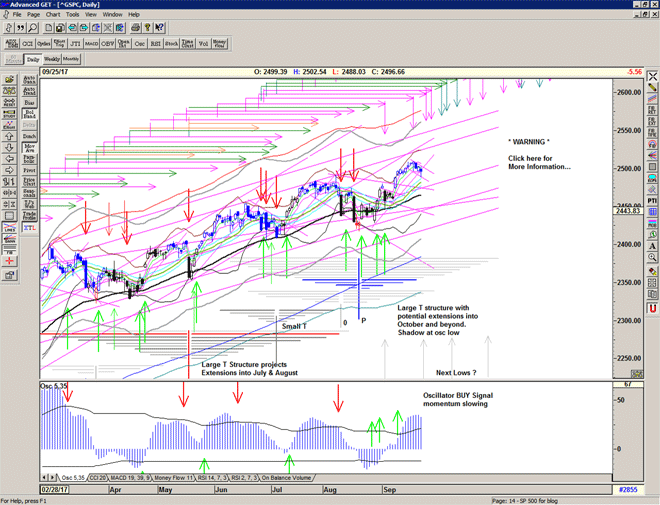Open the Tools menu
Viewport: 660px width, 505px height.
click(73, 15)
